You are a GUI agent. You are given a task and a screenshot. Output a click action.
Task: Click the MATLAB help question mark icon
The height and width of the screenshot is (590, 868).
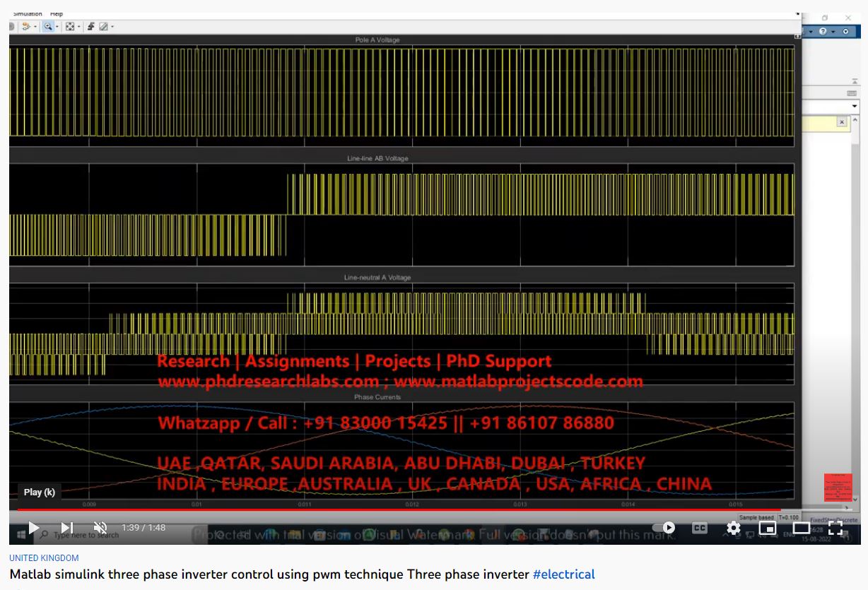coord(823,31)
